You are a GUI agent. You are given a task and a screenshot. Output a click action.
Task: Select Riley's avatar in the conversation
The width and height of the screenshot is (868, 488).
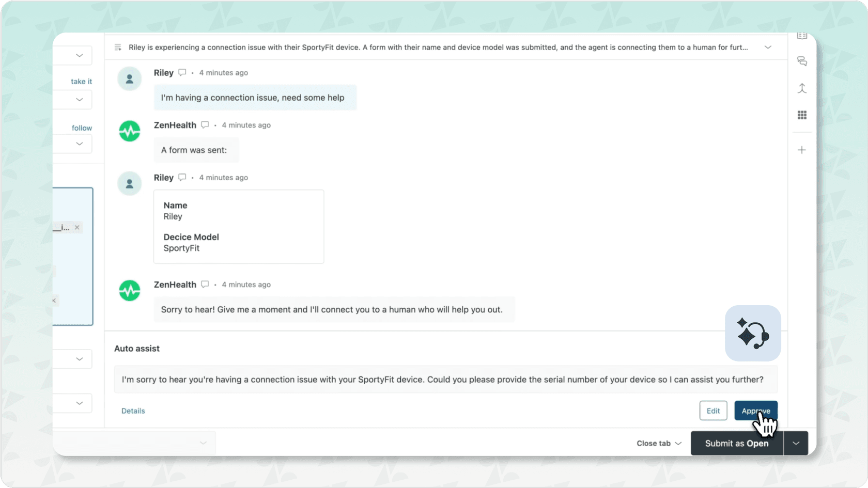[x=129, y=78]
